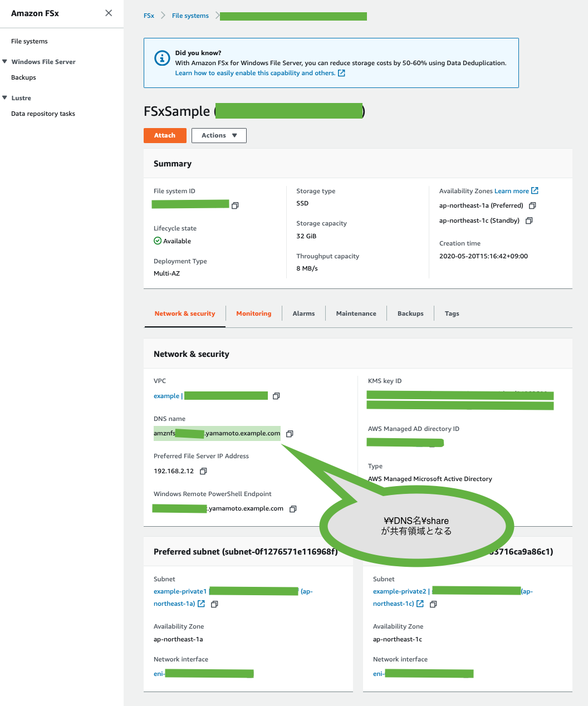
Task: Go to File systems breadcrumb
Action: coord(190,16)
